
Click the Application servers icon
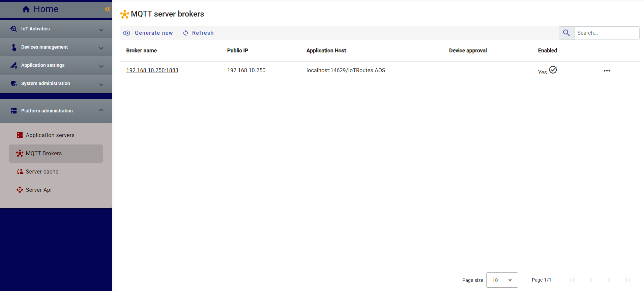tap(20, 135)
